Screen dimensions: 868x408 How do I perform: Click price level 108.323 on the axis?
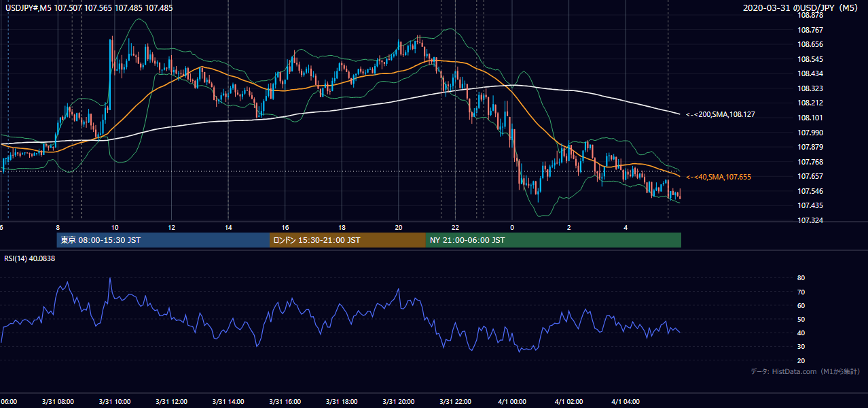pos(810,88)
